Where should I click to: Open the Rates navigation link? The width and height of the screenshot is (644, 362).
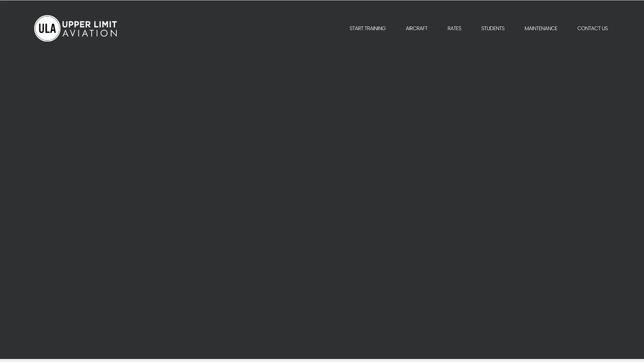point(454,29)
